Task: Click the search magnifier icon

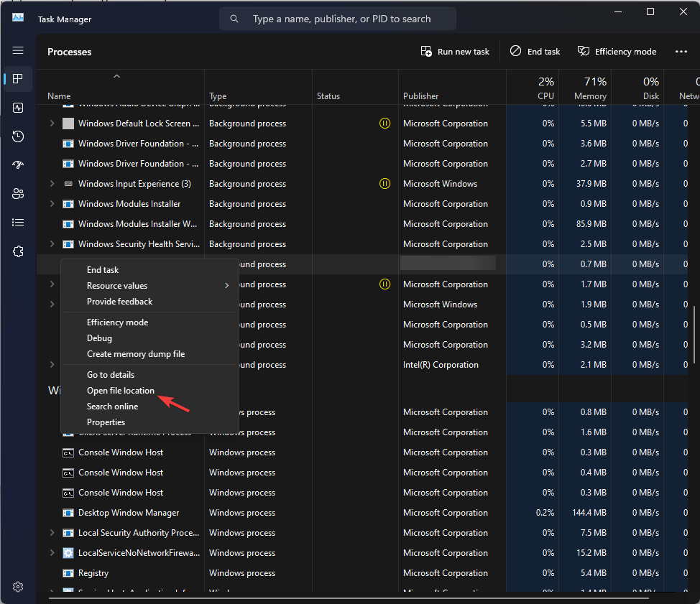Action: coord(234,19)
